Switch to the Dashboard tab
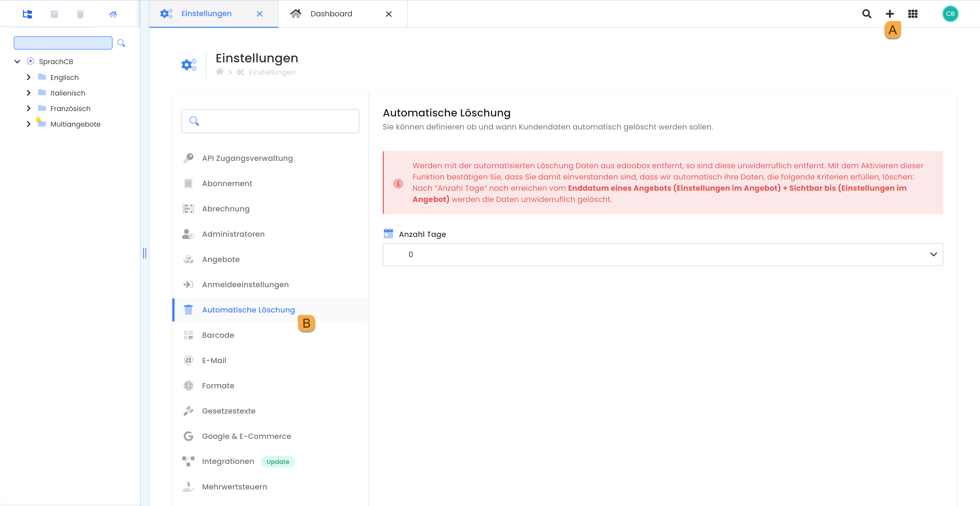The image size is (980, 506). pyautogui.click(x=331, y=14)
